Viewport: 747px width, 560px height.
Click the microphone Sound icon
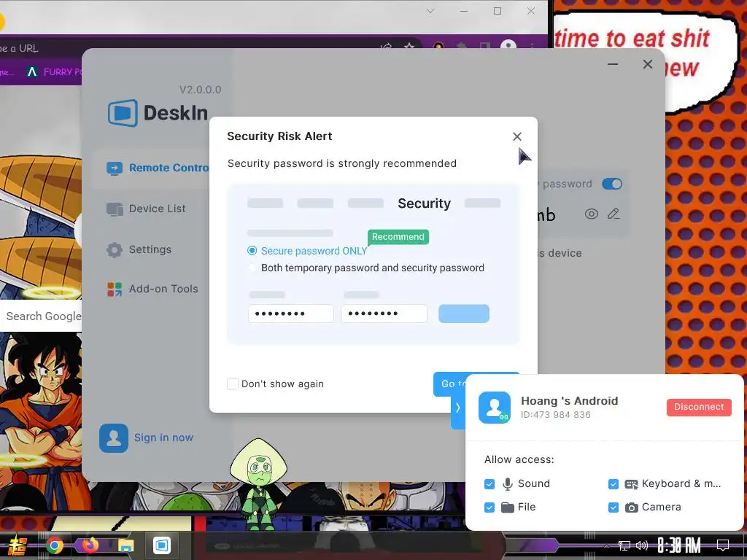[x=508, y=484]
